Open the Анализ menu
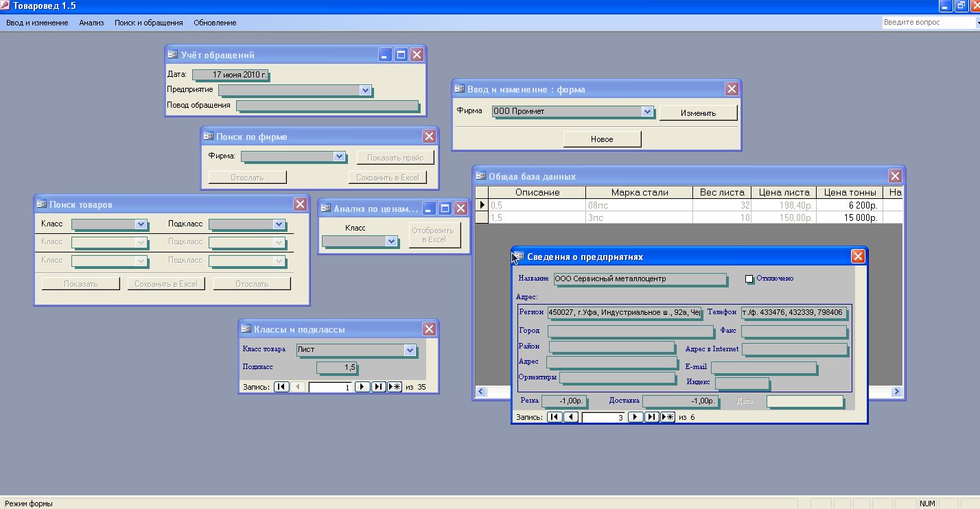 click(91, 23)
